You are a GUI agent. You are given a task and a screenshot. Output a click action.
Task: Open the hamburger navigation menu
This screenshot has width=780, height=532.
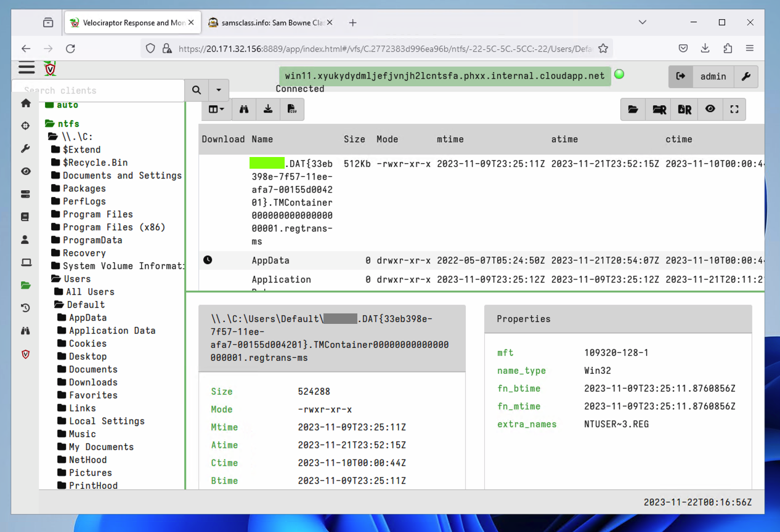[26, 68]
